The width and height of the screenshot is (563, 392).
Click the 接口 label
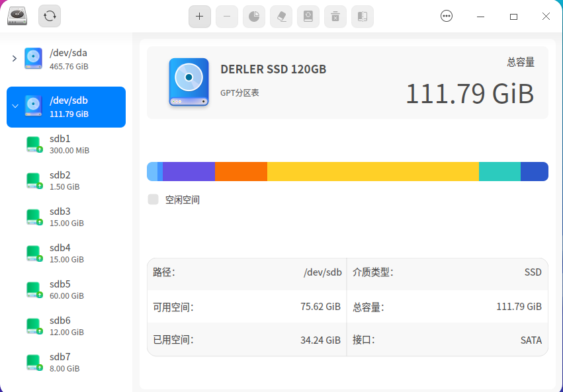(x=364, y=340)
